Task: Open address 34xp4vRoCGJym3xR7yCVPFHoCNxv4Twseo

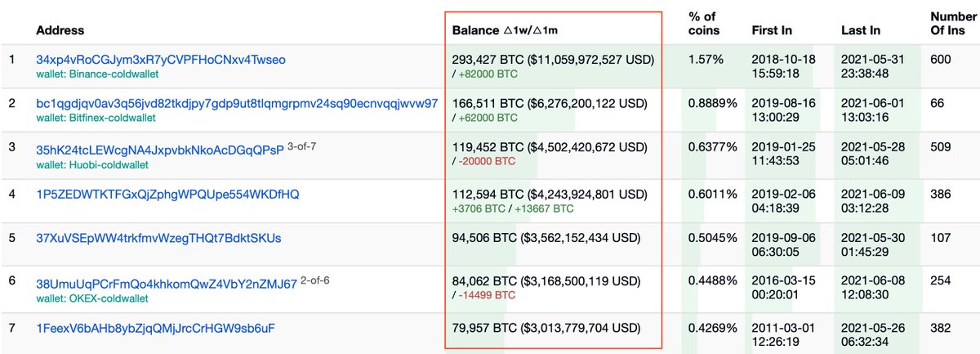Action: (x=160, y=60)
